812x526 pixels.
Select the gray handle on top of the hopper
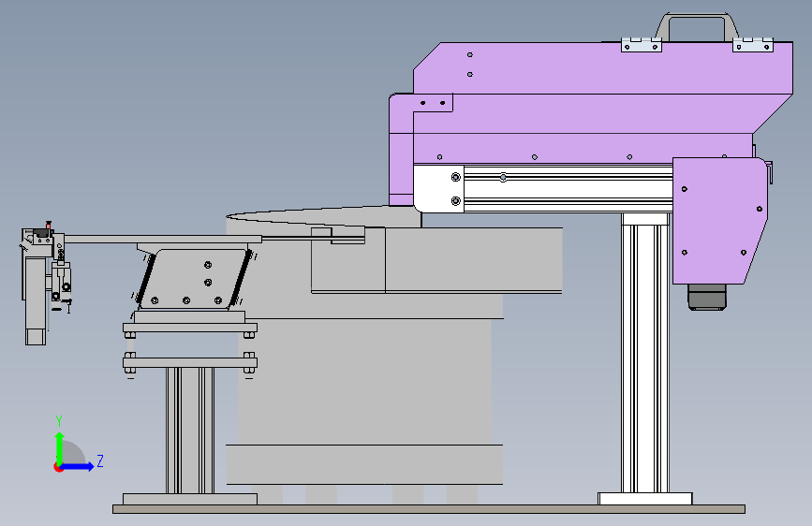(697, 26)
